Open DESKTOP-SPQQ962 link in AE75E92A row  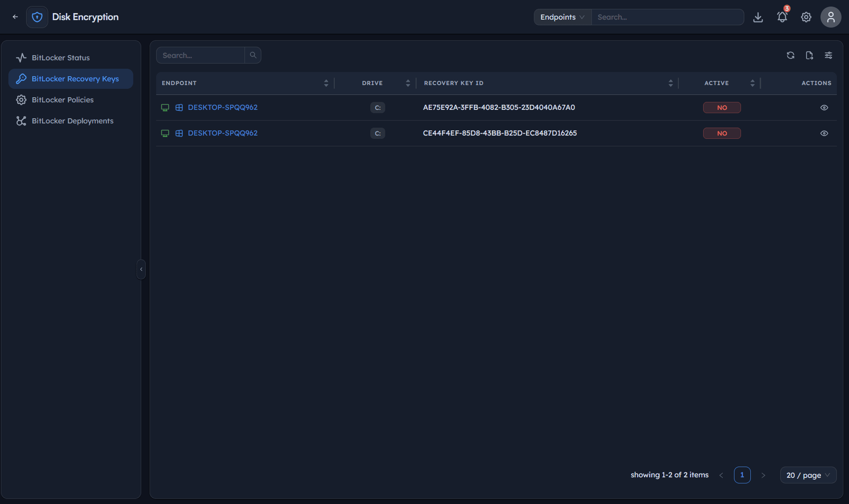click(x=223, y=108)
